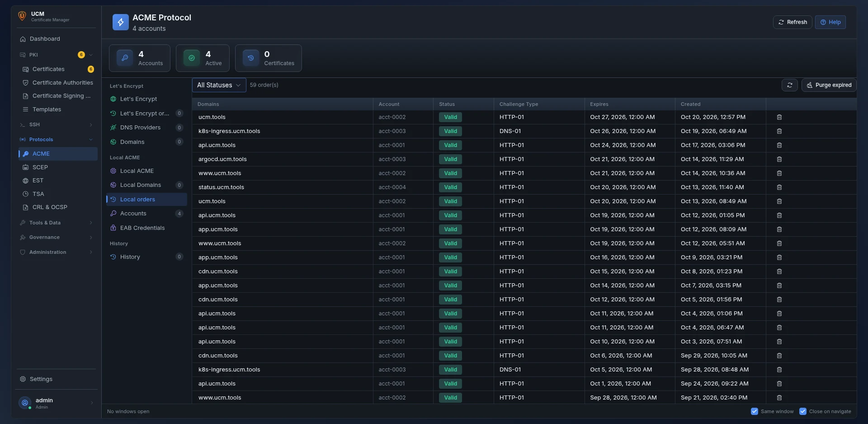Open the Help button
The image size is (868, 424).
point(830,22)
